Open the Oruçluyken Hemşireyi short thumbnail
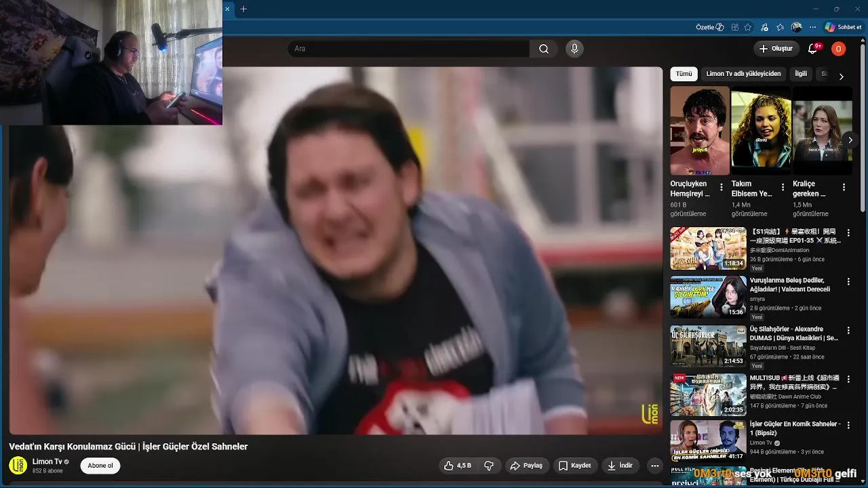 pos(700,131)
